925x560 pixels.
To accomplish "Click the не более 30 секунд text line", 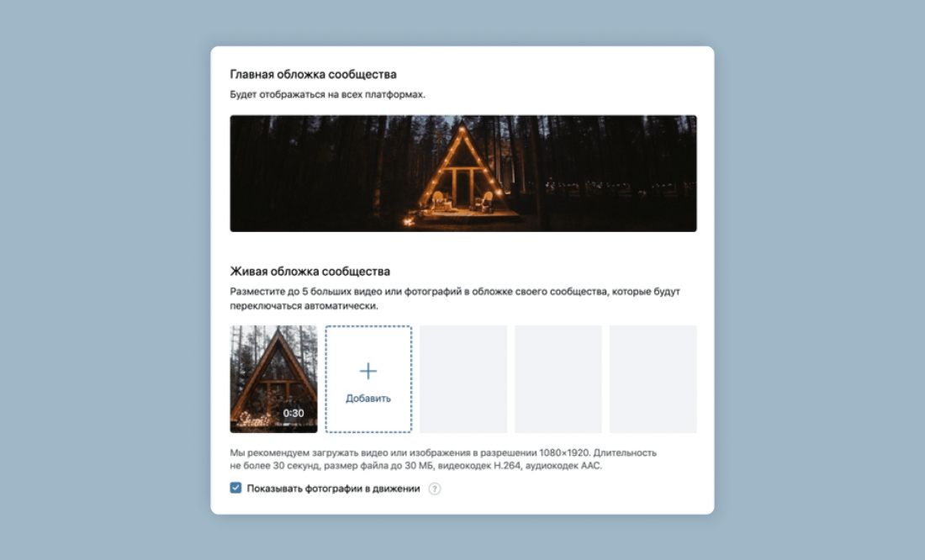I will click(x=416, y=466).
